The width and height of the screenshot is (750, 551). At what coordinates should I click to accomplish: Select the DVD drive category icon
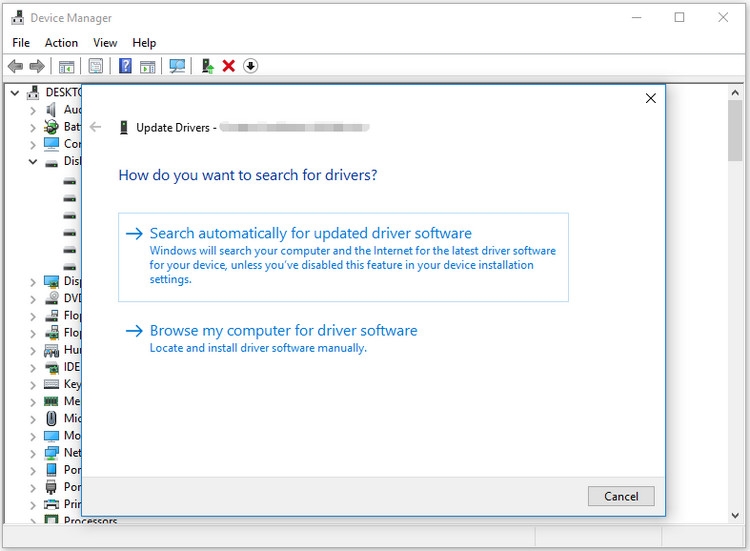51,298
